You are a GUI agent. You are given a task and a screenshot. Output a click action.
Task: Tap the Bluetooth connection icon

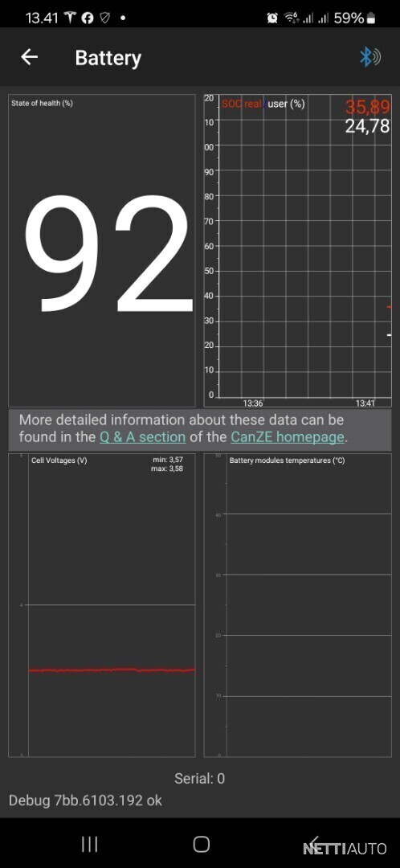point(369,57)
